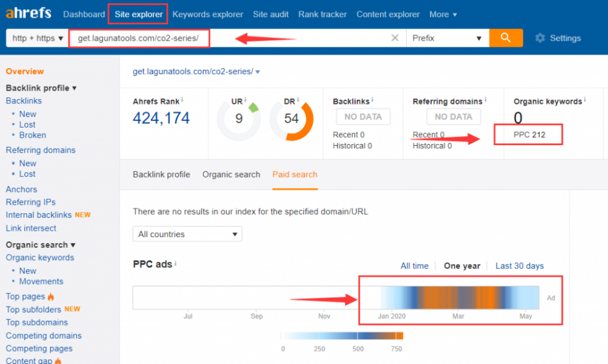Screen dimensions: 608x364
Task: Open the http + https protocol dropdown
Action: point(38,38)
